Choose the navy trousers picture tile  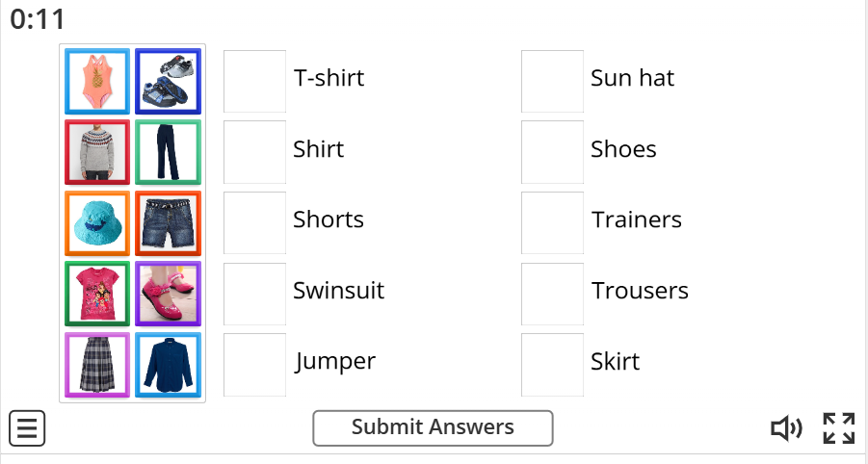click(169, 152)
